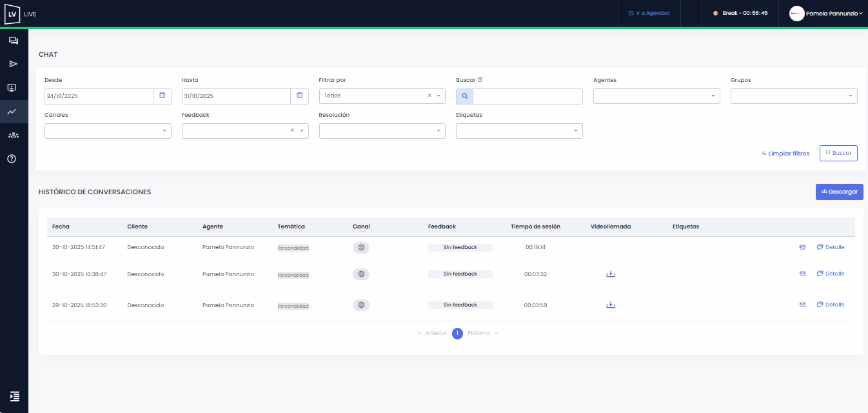Click Desconocido in 29-10-2025 18:53:30 row
Image resolution: width=868 pixels, height=413 pixels.
(x=146, y=305)
